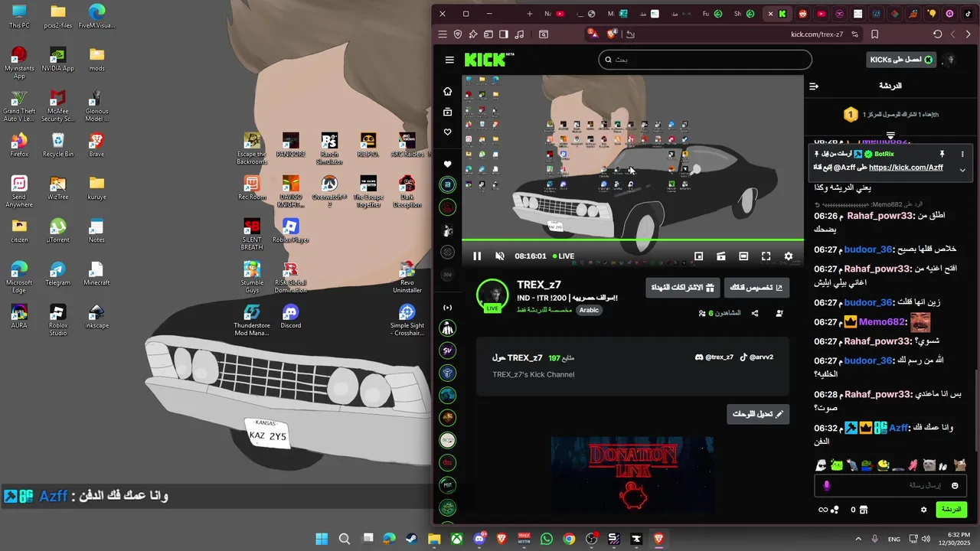Toggle mini player mode in video controls

(698, 256)
